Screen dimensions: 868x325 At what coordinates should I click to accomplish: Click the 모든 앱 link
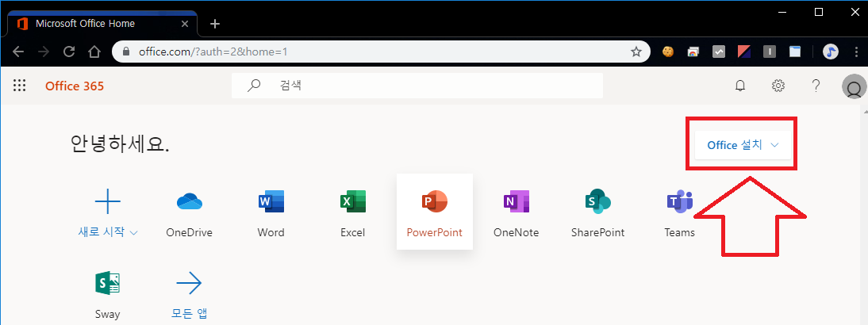pyautogui.click(x=190, y=314)
